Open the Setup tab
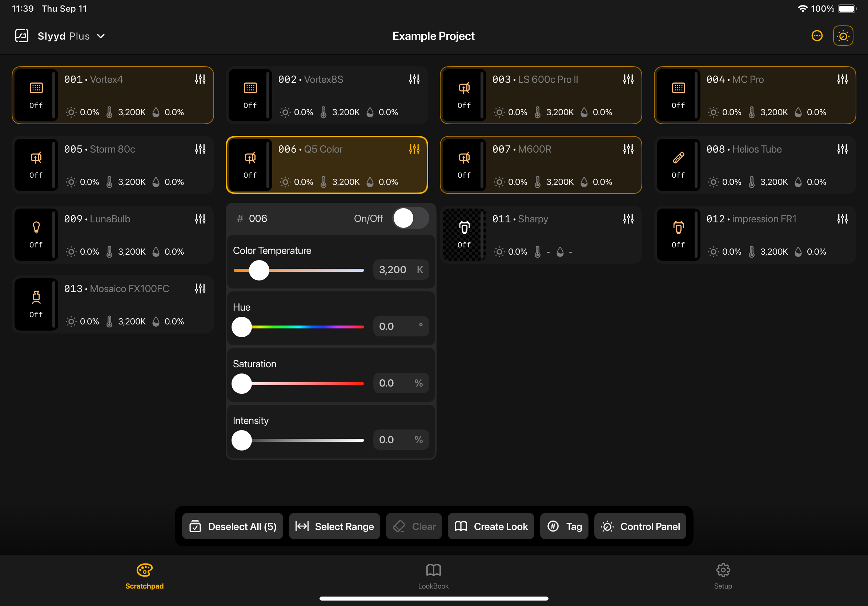The width and height of the screenshot is (868, 606). 723,576
